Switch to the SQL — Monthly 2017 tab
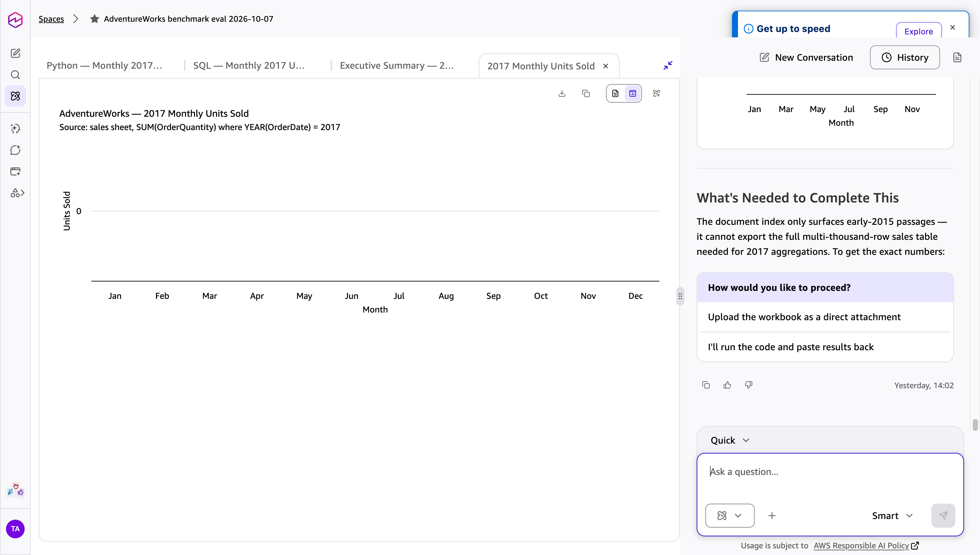 (249, 66)
